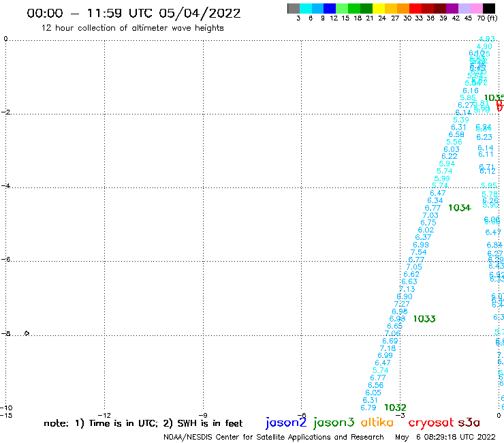Image resolution: width=504 pixels, height=443 pixels.
Task: Select the orange "altika" legend label
Action: click(377, 423)
